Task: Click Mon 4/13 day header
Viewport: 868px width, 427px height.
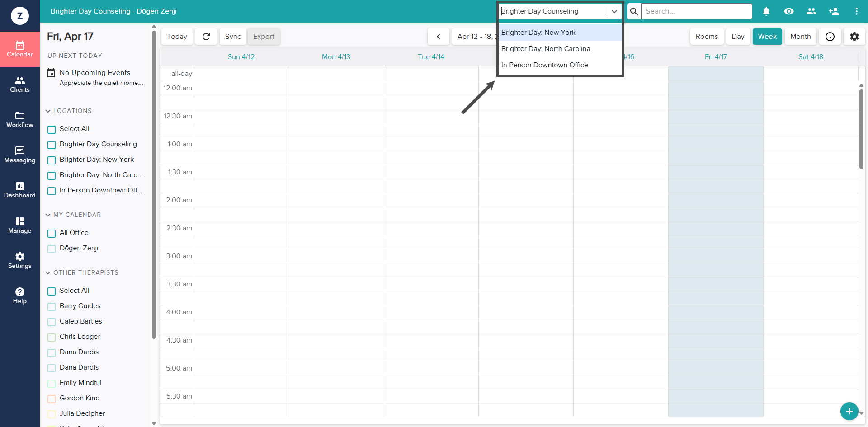Action: click(336, 57)
